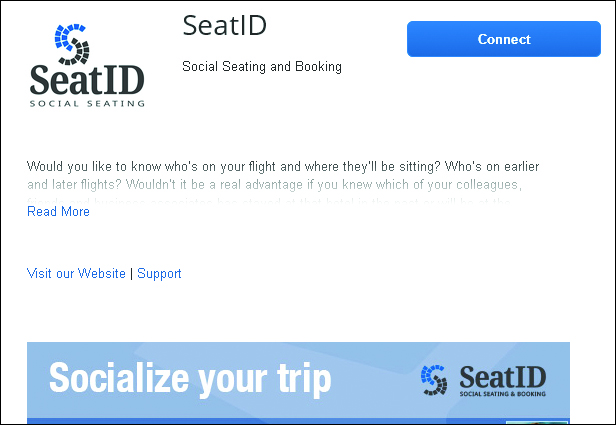
Task: Open the Read More link
Action: (58, 211)
